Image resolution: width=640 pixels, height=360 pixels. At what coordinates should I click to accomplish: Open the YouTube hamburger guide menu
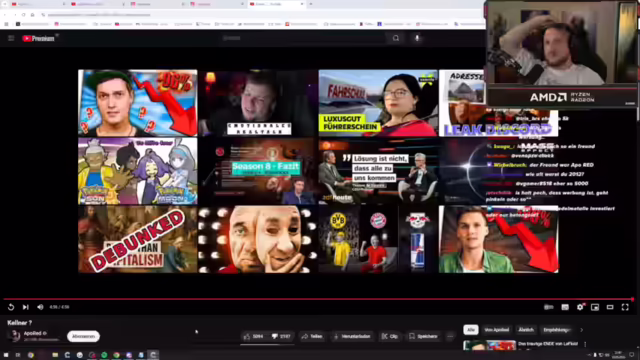tap(11, 38)
